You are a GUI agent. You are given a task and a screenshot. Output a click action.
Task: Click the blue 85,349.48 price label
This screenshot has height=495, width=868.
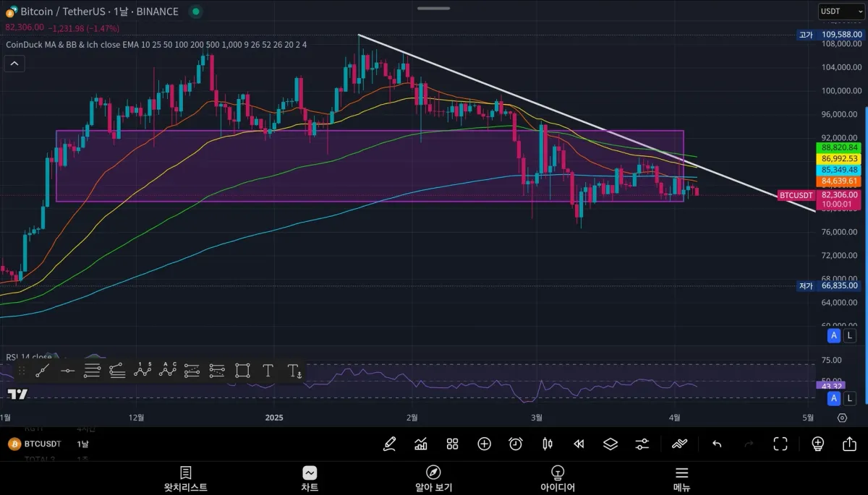pos(839,170)
